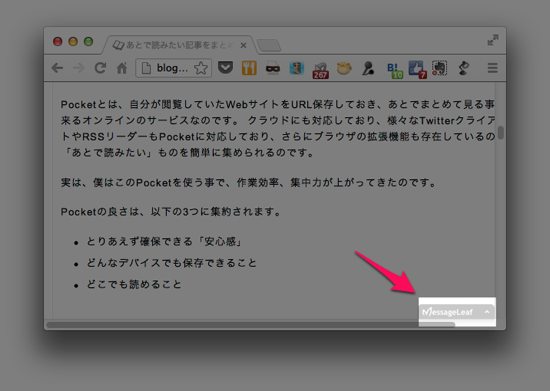
Task: Open mail checker extension showing 267
Action: [321, 70]
